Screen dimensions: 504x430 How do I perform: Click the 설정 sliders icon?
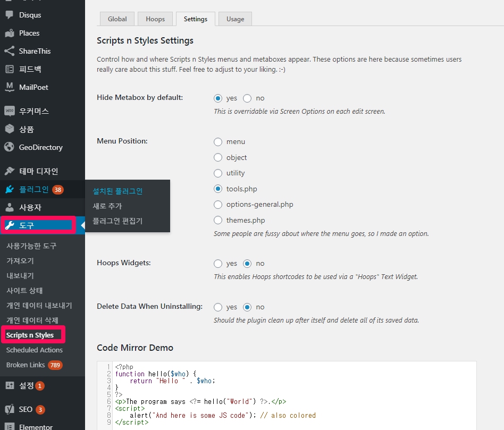10,385
